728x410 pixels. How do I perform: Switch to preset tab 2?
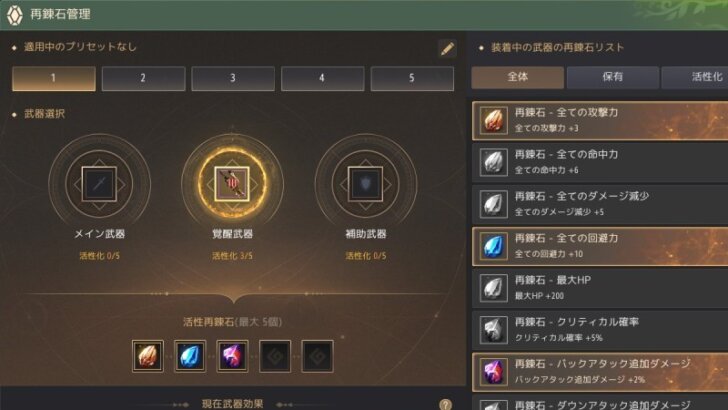[143, 78]
